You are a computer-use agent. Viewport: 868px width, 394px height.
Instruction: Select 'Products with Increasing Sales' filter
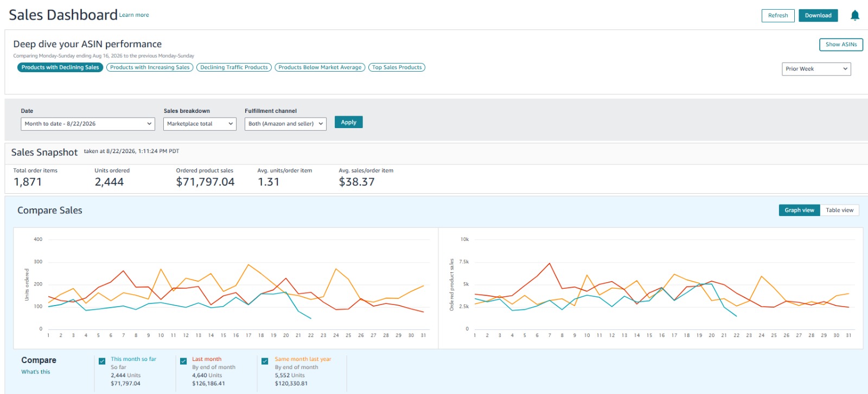point(150,67)
